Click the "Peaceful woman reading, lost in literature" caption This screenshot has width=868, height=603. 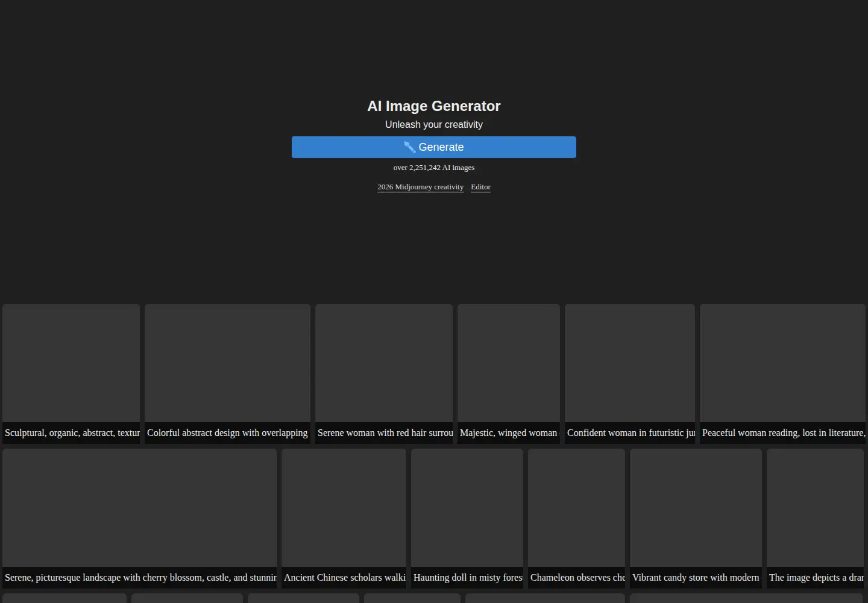[784, 433]
